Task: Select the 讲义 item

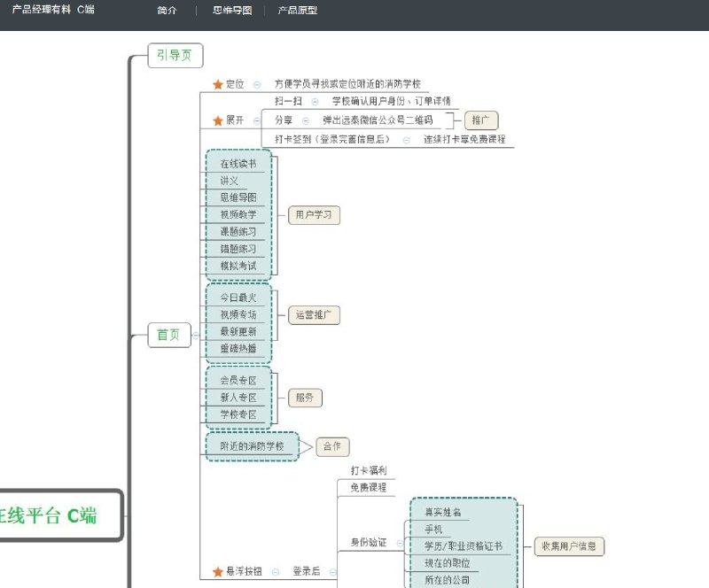Action: [x=230, y=182]
